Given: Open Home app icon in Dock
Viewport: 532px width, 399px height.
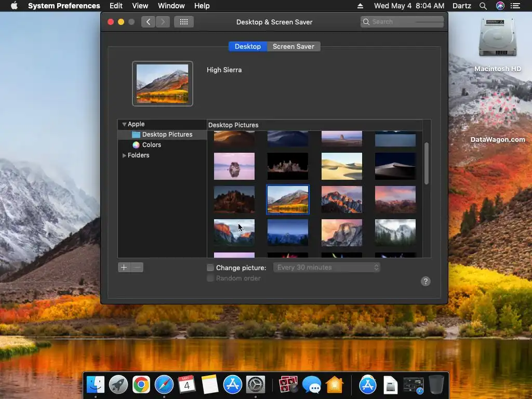Looking at the screenshot, I should [x=334, y=384].
